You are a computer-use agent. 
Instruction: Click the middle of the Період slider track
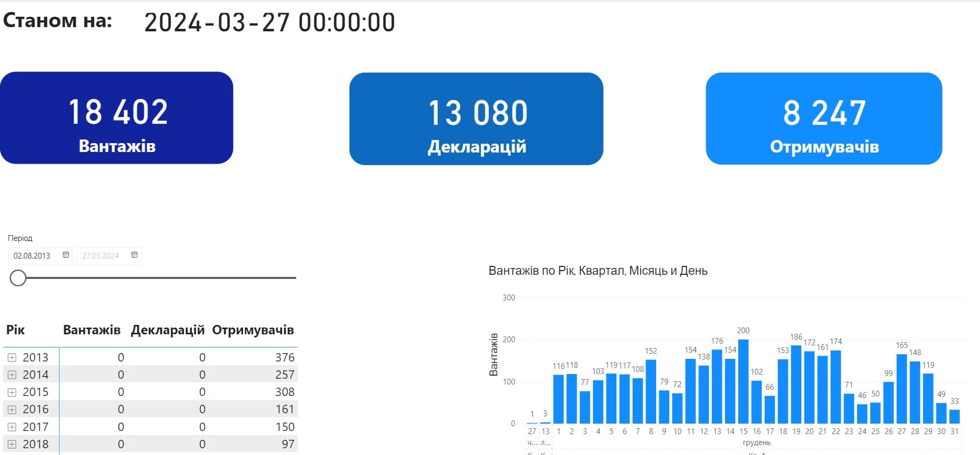click(157, 278)
